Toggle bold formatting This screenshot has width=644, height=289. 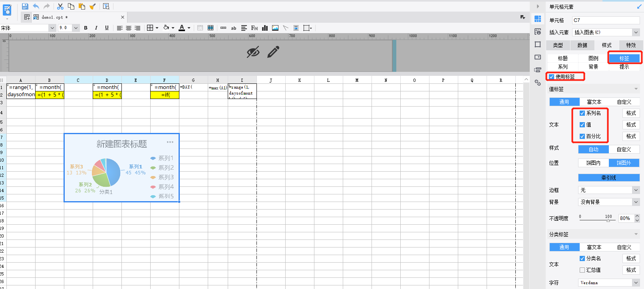point(85,28)
